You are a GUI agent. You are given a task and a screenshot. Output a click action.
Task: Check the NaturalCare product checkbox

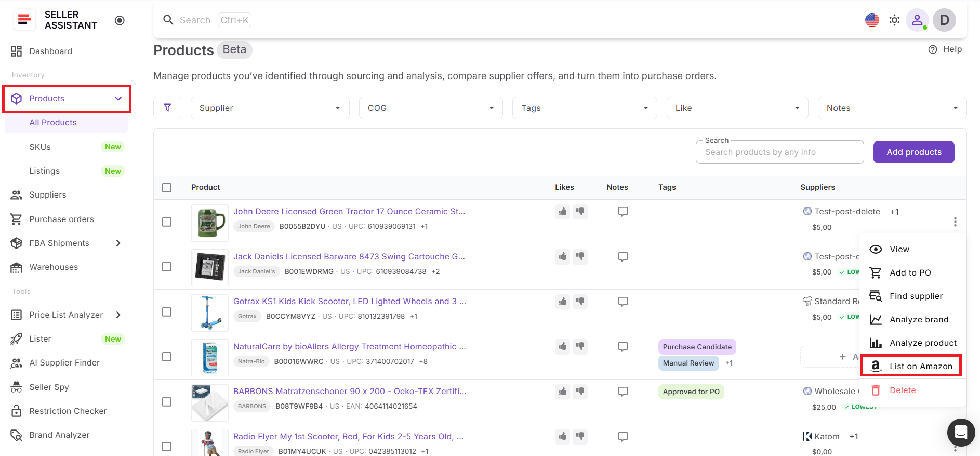coord(167,357)
